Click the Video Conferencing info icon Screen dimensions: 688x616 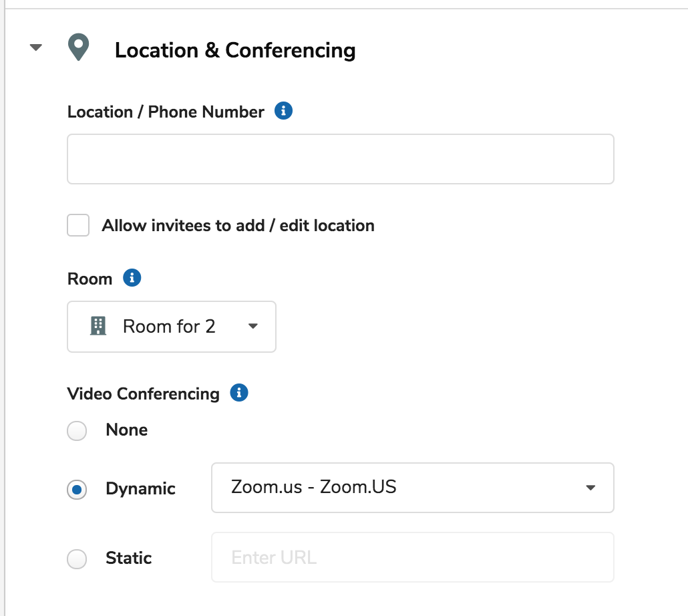[239, 393]
